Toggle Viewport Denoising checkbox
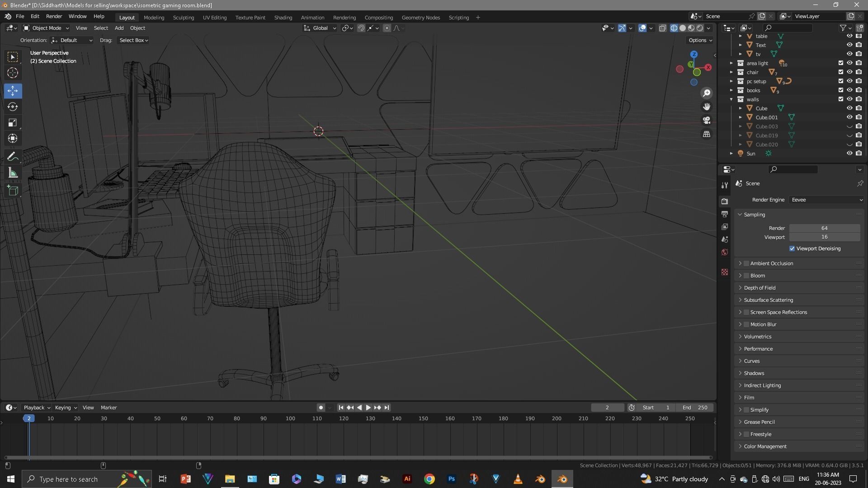 pyautogui.click(x=792, y=249)
